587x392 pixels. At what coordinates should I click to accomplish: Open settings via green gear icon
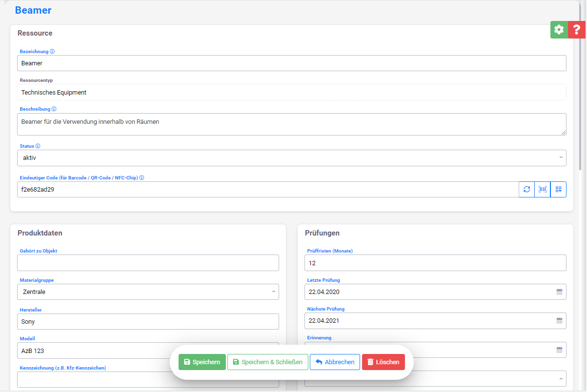click(559, 30)
